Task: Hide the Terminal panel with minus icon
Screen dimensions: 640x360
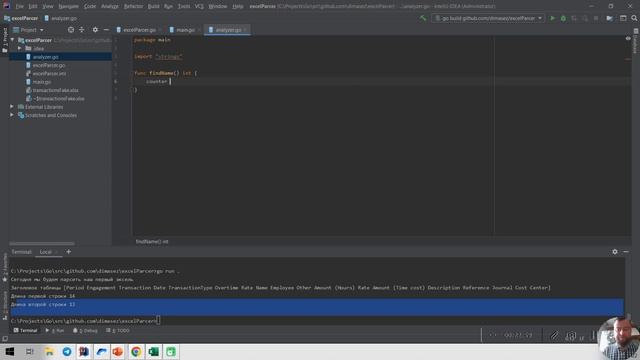Action: click(x=626, y=252)
